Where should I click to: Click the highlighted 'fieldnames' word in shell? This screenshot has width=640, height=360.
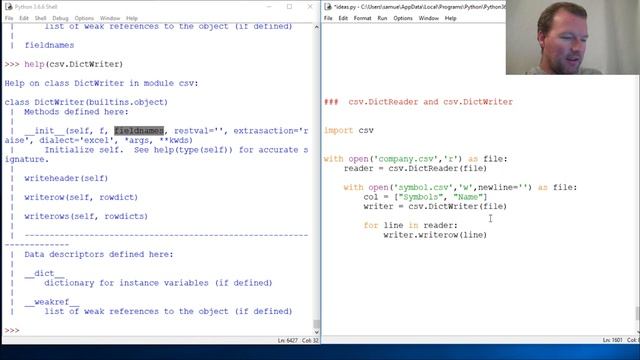pyautogui.click(x=139, y=131)
